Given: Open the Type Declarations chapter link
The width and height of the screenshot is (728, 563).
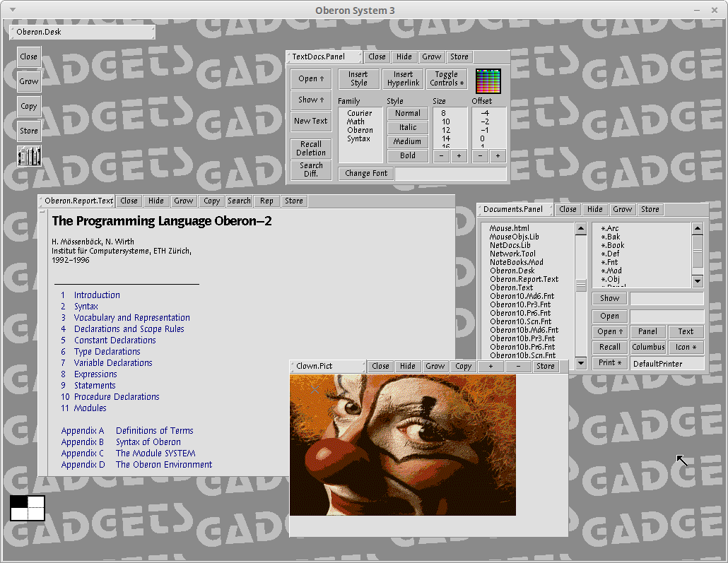Looking at the screenshot, I should tap(107, 352).
